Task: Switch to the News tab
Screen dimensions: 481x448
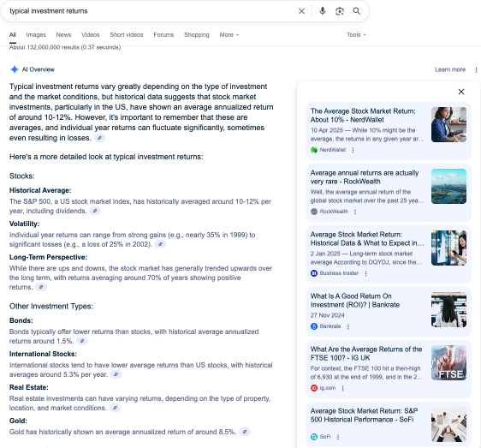Action: 63,35
